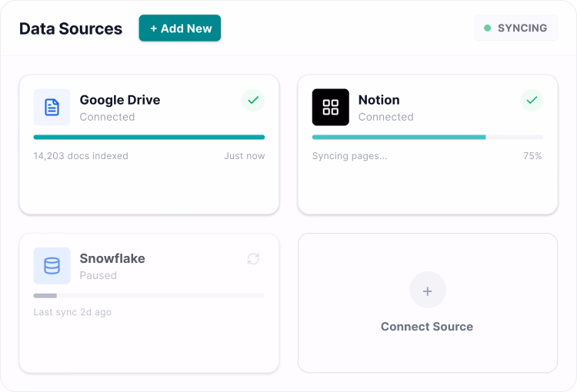
Task: Click the Notion green checkmark badge
Action: 532,100
